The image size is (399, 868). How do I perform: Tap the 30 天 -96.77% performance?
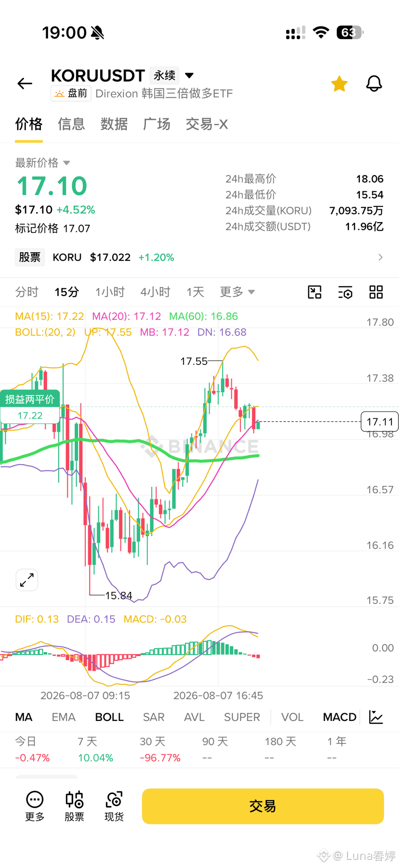(x=160, y=749)
